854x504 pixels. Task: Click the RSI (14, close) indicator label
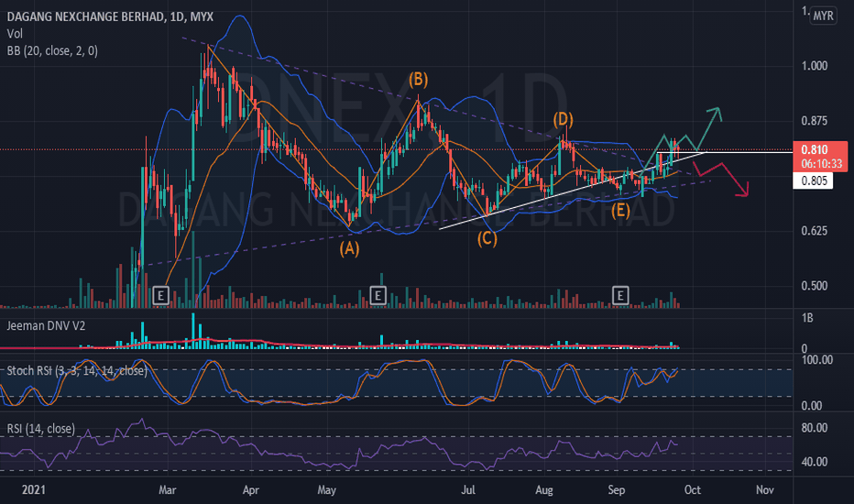[x=41, y=429]
